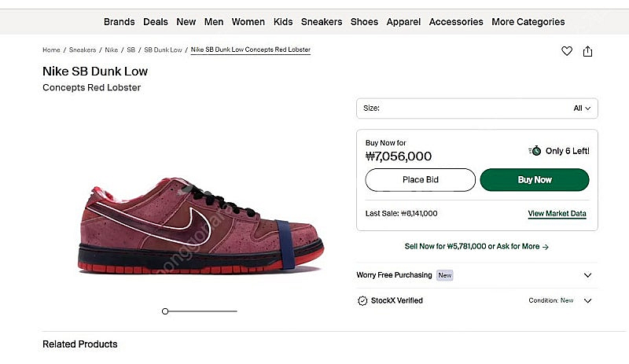Image resolution: width=629 pixels, height=364 pixels.
Task: Click the stopwatch icon beside Only 6 Left
Action: (535, 151)
